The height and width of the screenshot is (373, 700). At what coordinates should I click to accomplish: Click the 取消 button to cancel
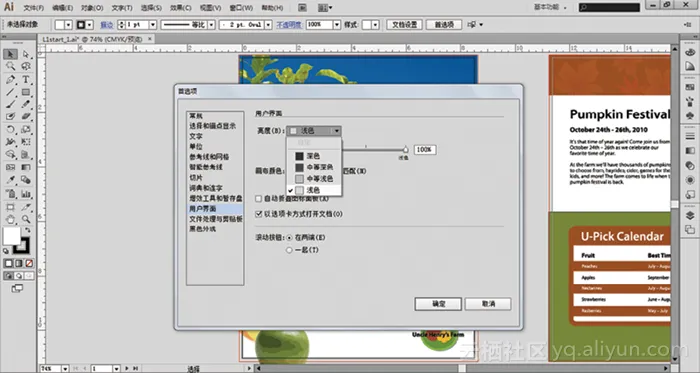[488, 304]
